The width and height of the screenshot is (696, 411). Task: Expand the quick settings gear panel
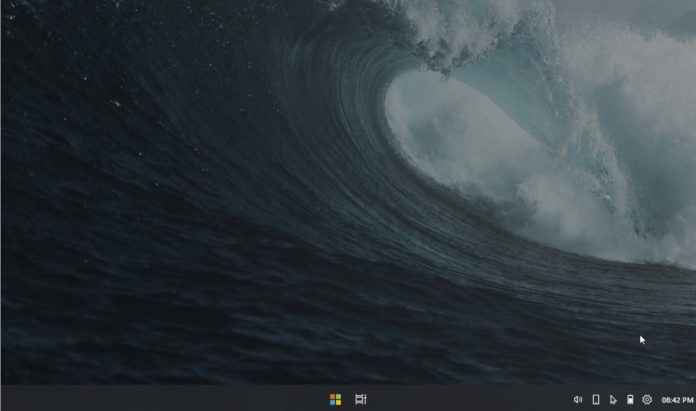pyautogui.click(x=647, y=399)
